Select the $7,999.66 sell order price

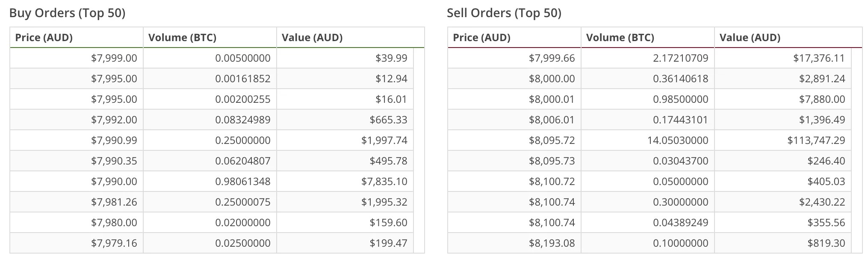tap(552, 58)
